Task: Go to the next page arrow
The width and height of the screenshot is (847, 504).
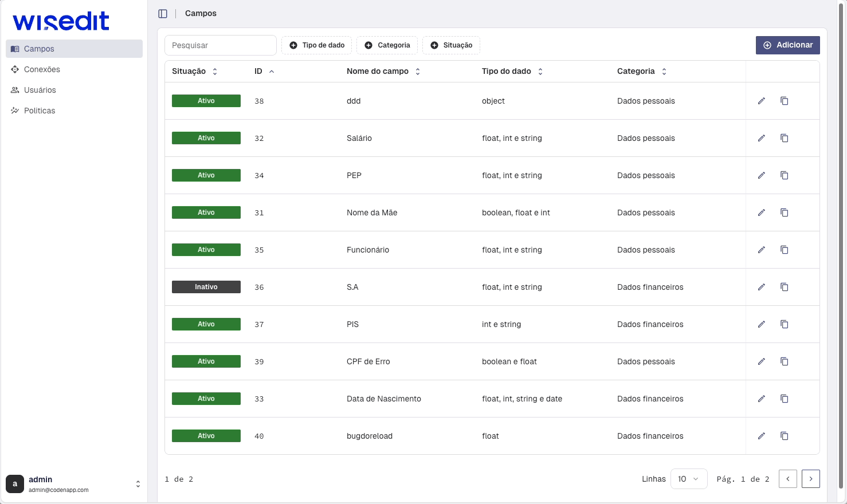Action: [810, 479]
